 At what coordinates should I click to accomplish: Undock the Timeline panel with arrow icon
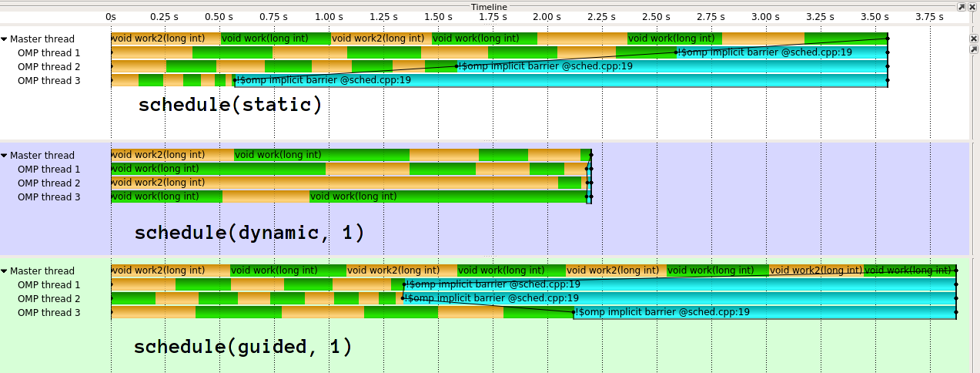[x=962, y=6]
